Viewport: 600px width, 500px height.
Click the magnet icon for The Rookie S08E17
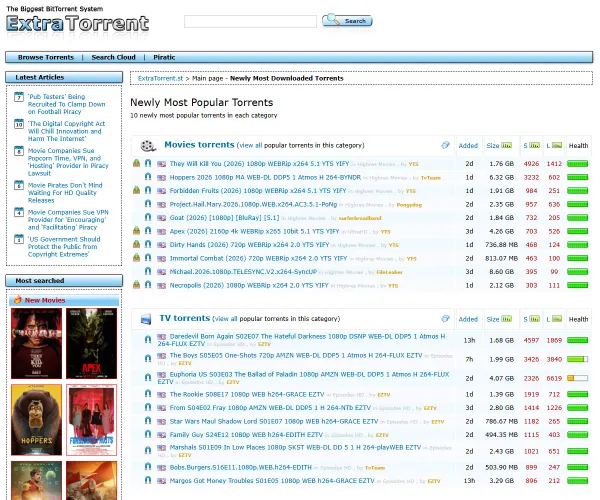(x=148, y=394)
